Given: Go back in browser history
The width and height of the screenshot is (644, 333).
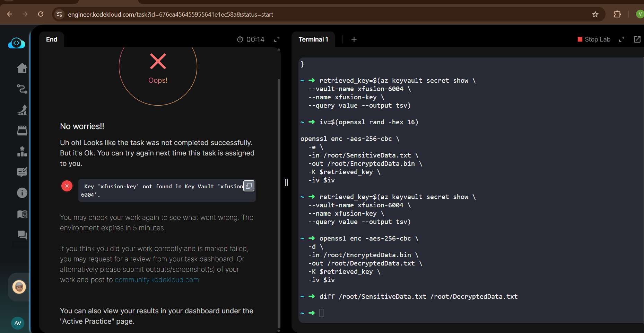Looking at the screenshot, I should pos(10,14).
